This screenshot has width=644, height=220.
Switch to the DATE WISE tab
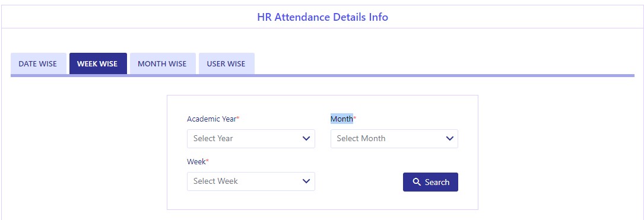38,63
